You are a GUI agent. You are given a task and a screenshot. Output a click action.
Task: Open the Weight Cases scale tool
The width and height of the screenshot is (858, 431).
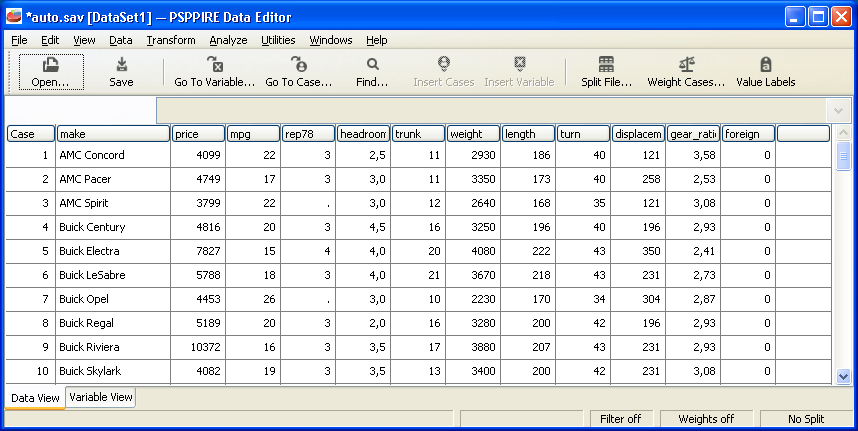[x=686, y=72]
